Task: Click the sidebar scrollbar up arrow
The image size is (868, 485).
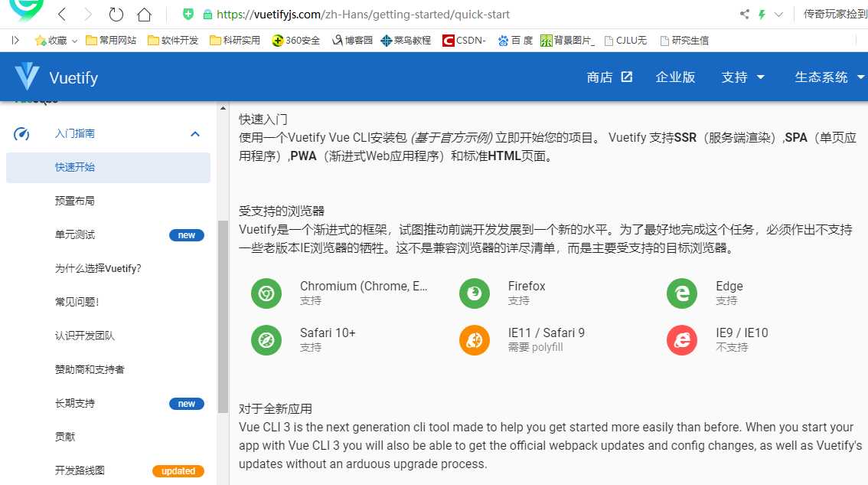Action: tap(223, 108)
